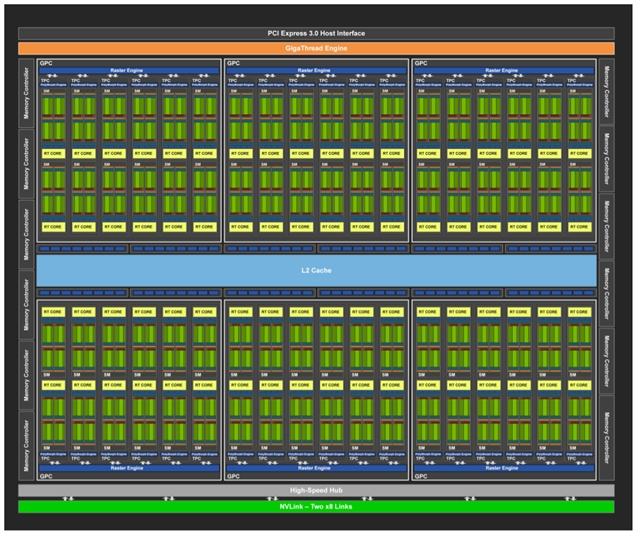Viewport: 640px width, 536px height.
Task: Click the GPC label of the upper-right cluster
Action: [421, 63]
